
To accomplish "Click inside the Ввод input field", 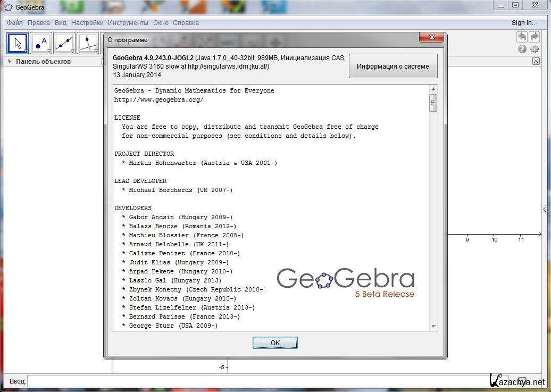I will 255,381.
